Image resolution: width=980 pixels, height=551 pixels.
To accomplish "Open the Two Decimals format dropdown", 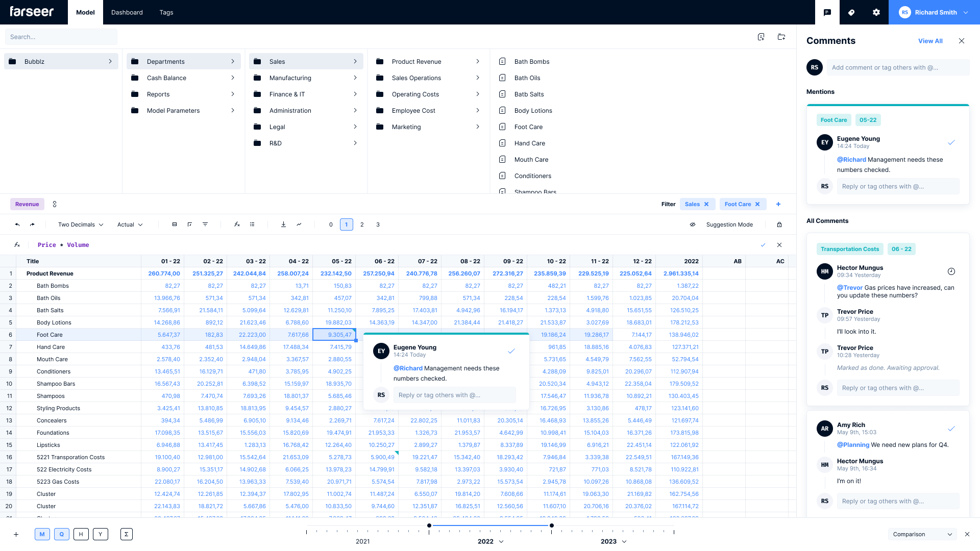I will (81, 224).
